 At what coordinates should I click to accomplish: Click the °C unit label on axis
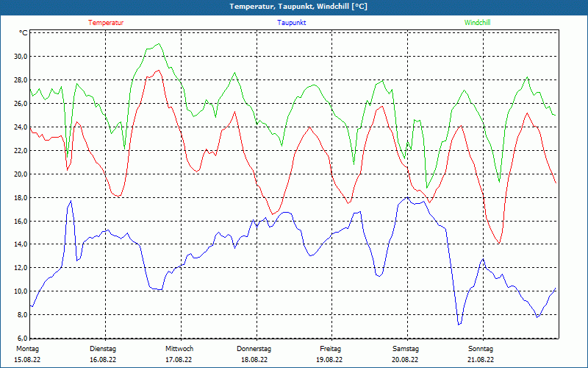tap(24, 33)
